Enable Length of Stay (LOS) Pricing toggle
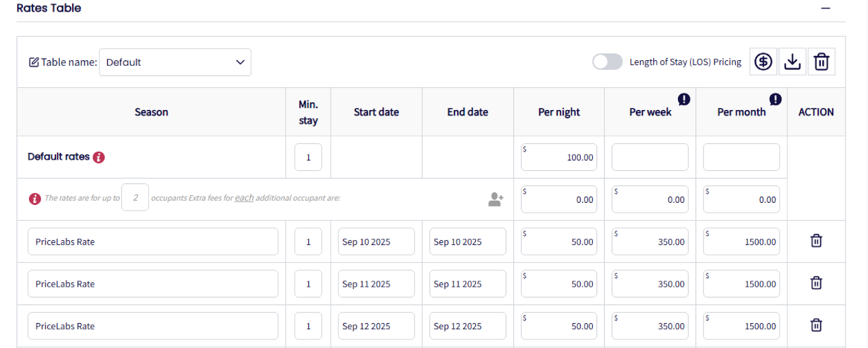The height and width of the screenshot is (348, 868). (x=607, y=62)
